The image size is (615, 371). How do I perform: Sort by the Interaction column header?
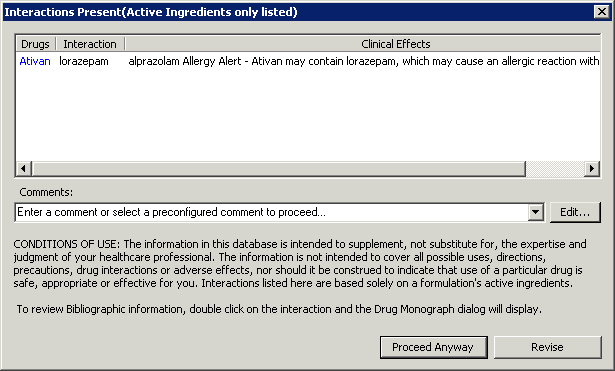pyautogui.click(x=90, y=44)
